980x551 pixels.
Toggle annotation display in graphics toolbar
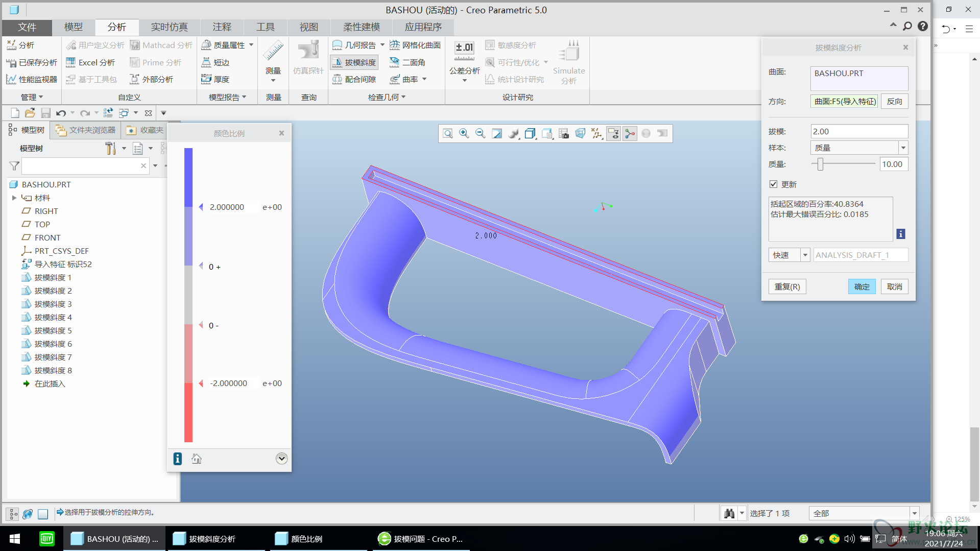(613, 134)
